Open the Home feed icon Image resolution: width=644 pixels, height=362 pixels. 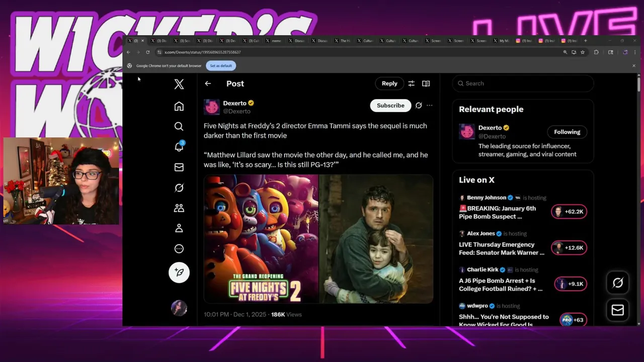(179, 106)
